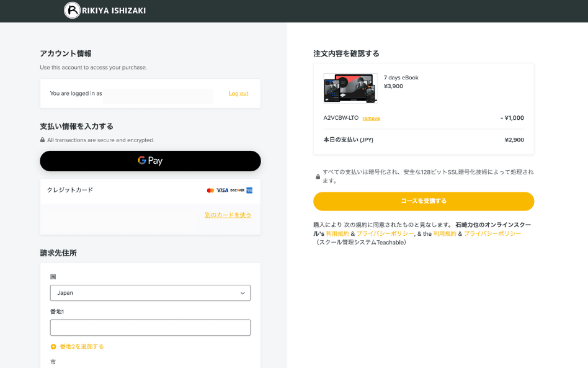Remove the A2VCBW-LTO coupon code
Image resolution: width=588 pixels, height=368 pixels.
click(371, 119)
